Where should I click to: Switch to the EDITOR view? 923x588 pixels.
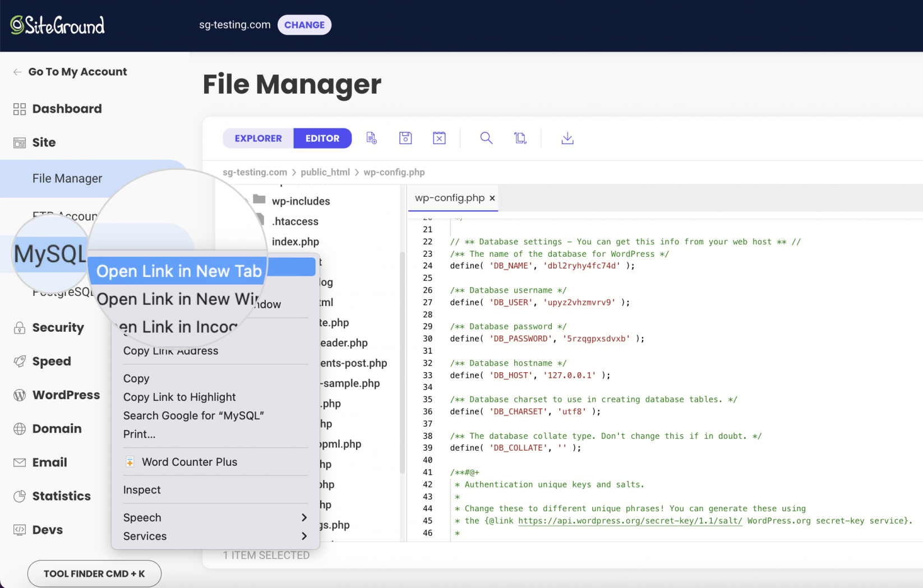[x=322, y=138]
